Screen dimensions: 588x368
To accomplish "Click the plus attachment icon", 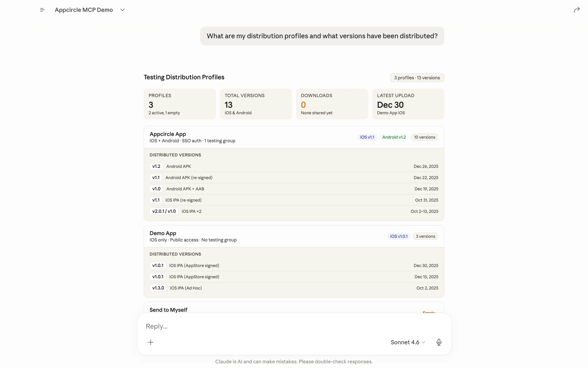I will [x=151, y=342].
